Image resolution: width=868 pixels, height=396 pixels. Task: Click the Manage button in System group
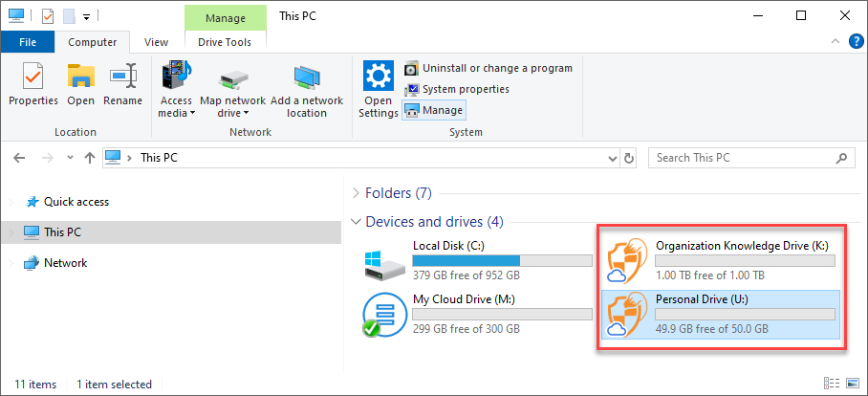click(434, 110)
